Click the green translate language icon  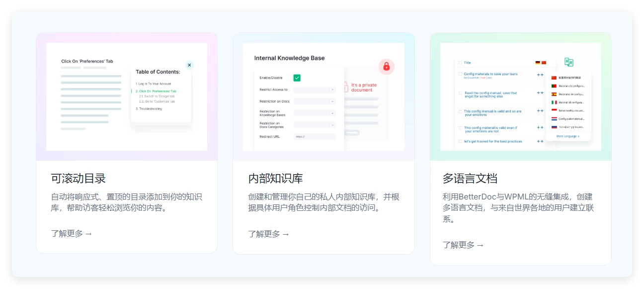[x=569, y=62]
